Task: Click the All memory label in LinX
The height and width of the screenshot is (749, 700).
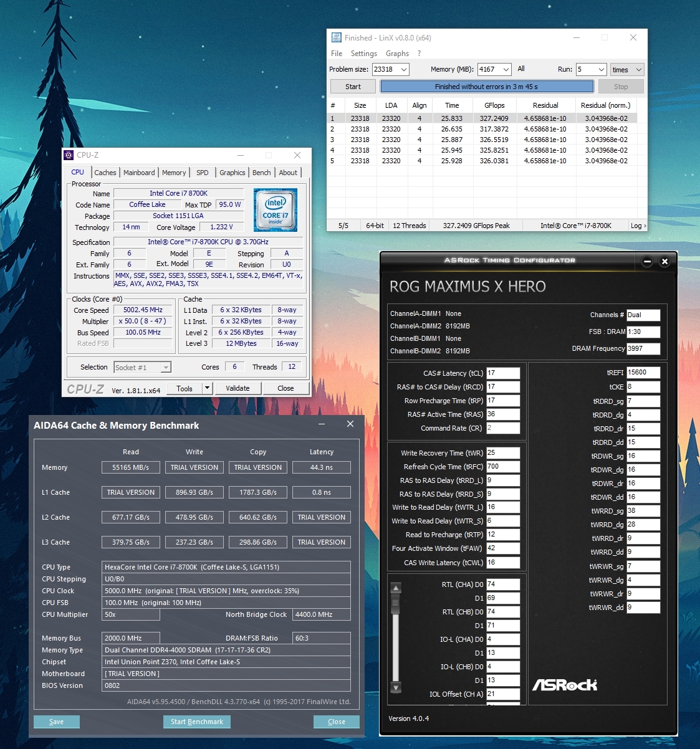Action: click(x=521, y=69)
